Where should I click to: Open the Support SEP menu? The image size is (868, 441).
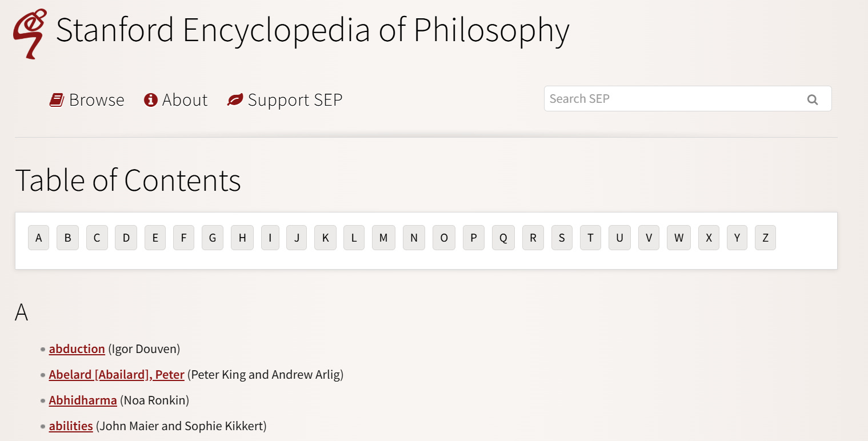pyautogui.click(x=285, y=100)
